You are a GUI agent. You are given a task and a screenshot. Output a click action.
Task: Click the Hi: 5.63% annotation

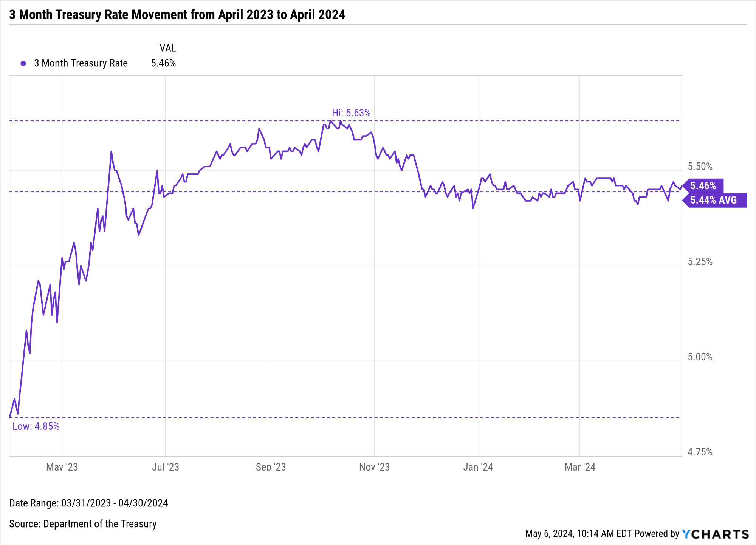pyautogui.click(x=351, y=113)
